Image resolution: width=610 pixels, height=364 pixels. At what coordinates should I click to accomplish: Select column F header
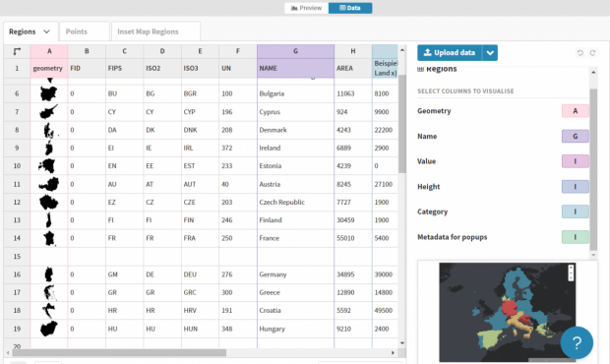tap(238, 51)
